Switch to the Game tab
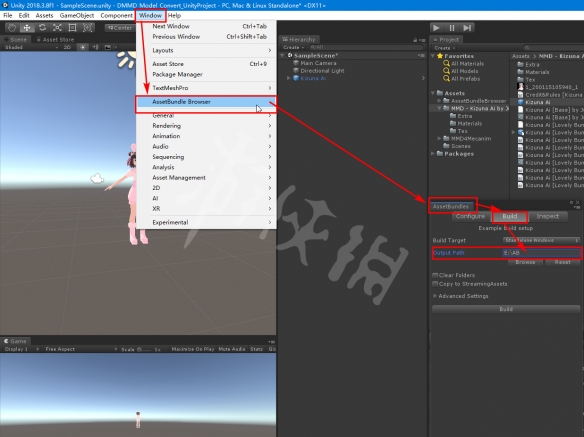Viewport: 584px width, 437px height. (x=15, y=341)
